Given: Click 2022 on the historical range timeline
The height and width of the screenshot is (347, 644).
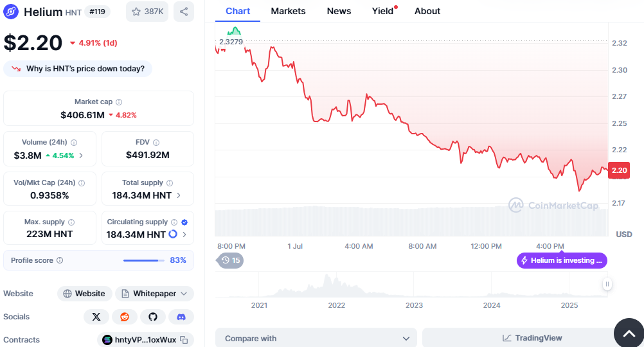Looking at the screenshot, I should [x=336, y=305].
